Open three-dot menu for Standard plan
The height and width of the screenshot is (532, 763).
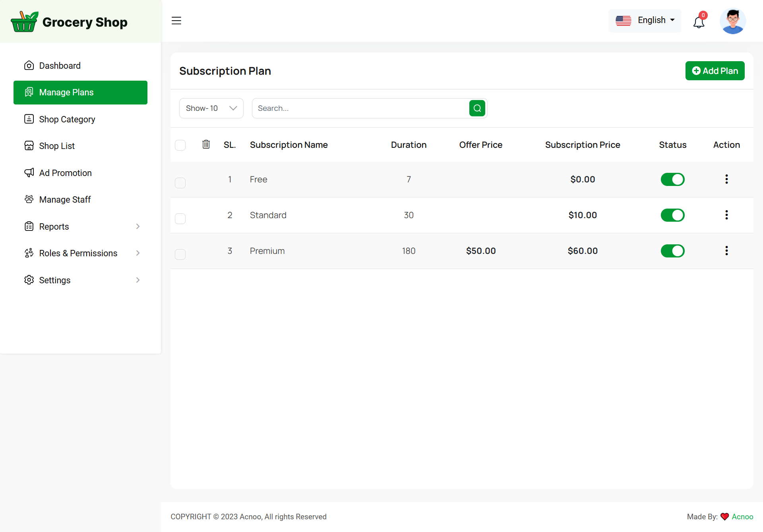726,215
